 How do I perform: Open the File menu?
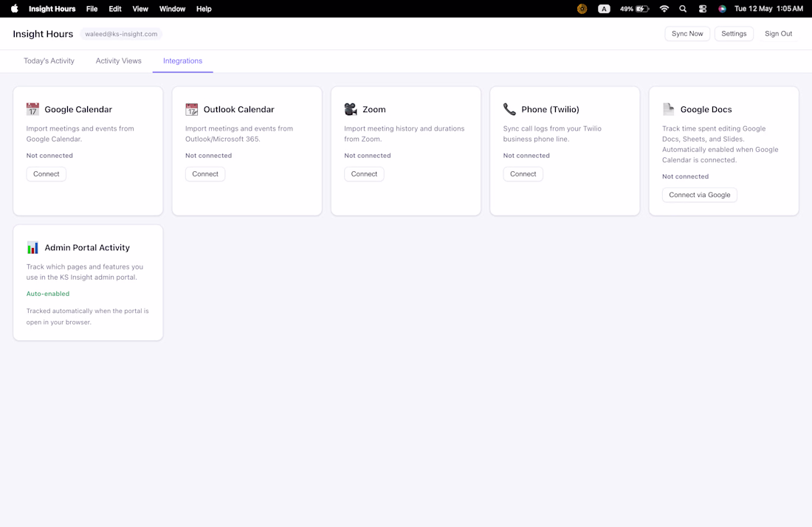(92, 9)
